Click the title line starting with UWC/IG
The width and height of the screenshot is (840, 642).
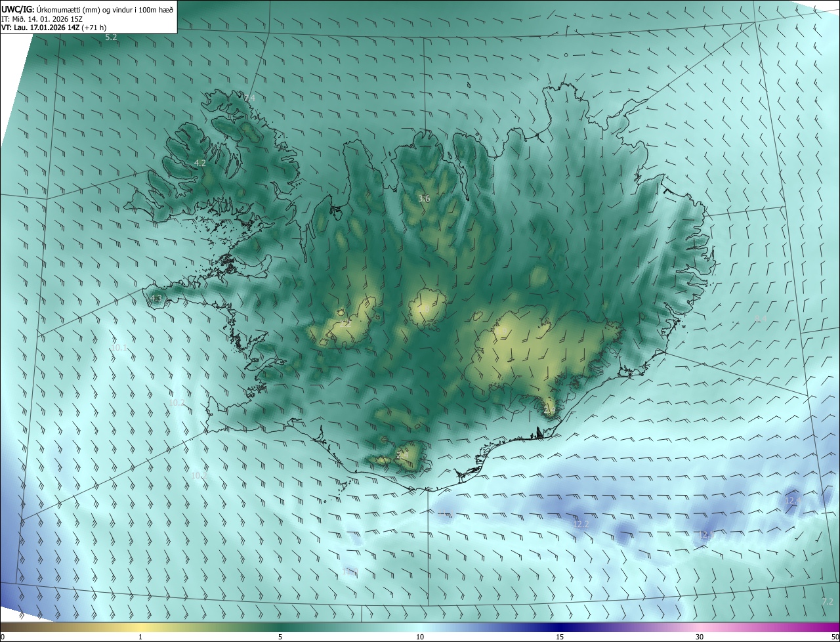[x=87, y=9]
